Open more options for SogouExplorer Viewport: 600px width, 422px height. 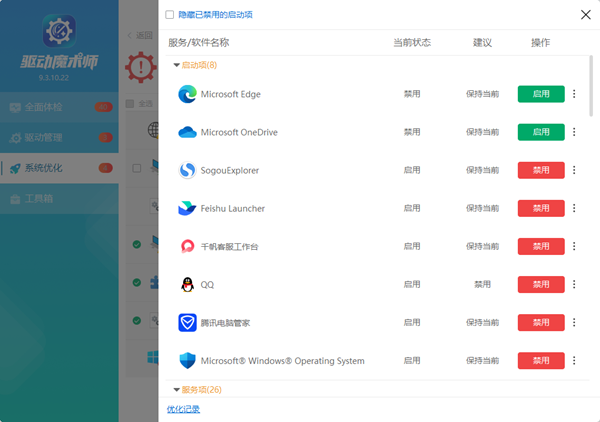574,170
